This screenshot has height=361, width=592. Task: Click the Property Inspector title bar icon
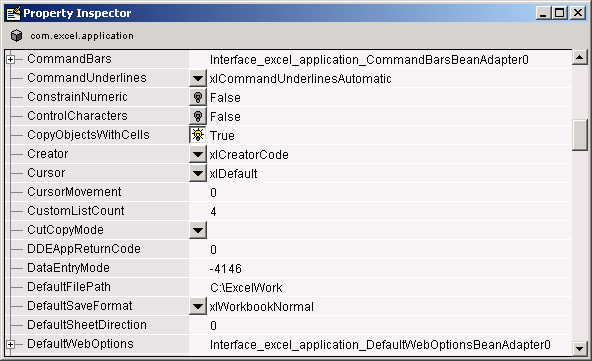(14, 13)
